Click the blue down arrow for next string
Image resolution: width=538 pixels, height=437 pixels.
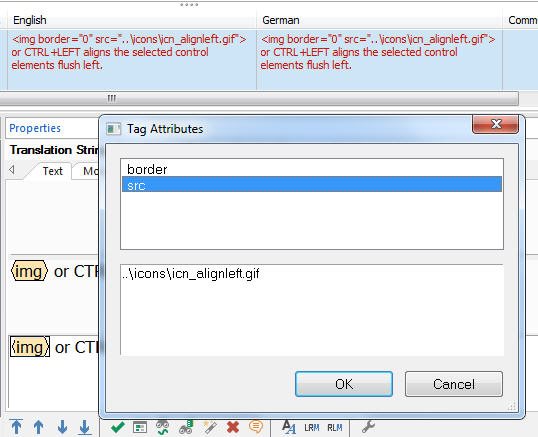pyautogui.click(x=62, y=427)
